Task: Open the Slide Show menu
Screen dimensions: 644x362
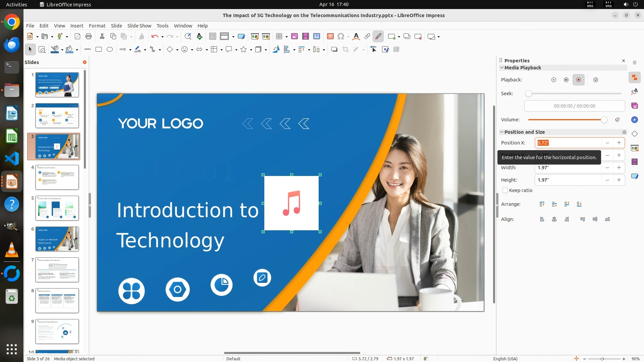Action: 139,26
